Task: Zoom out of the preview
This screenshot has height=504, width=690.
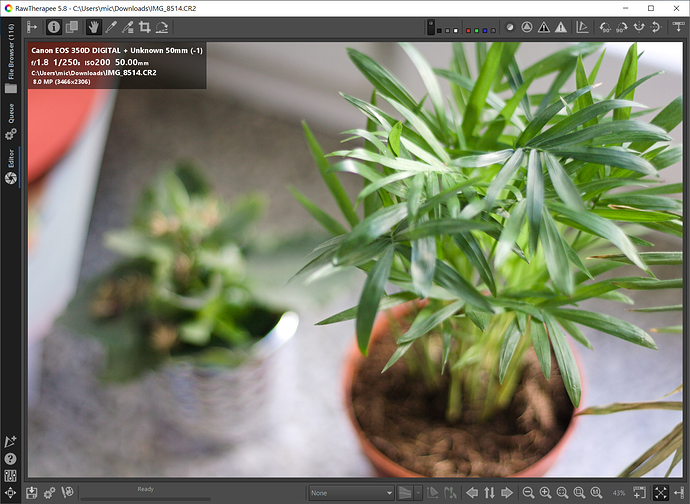Action: (x=528, y=492)
